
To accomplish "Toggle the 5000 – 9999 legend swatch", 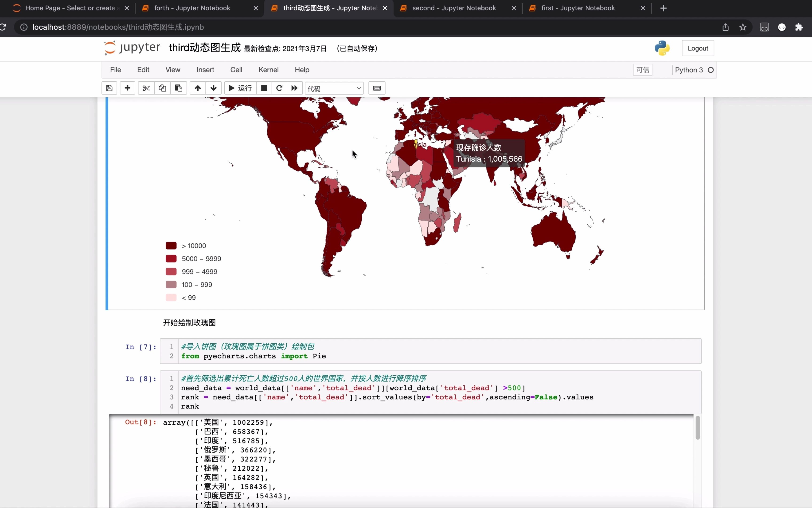I will [171, 259].
